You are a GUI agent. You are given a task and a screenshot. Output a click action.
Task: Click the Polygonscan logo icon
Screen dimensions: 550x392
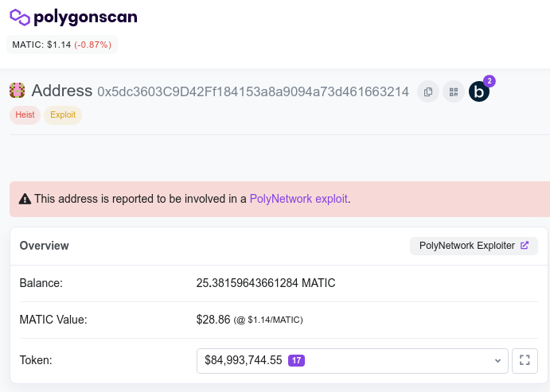click(19, 17)
